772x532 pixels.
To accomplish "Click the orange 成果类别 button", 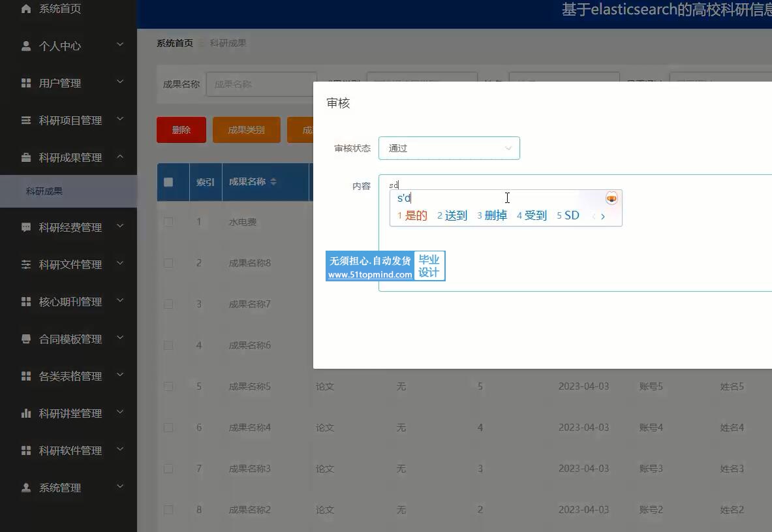I will (246, 130).
